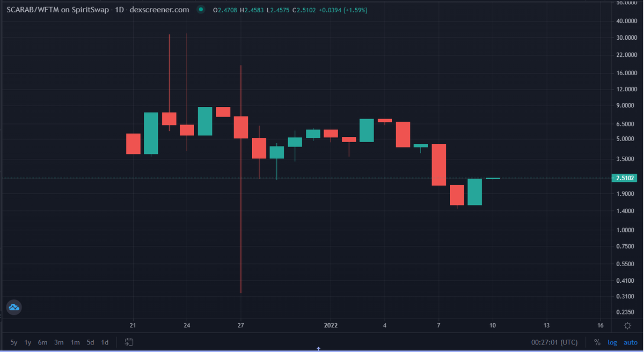
Task: Click the 24 date label on time axis
Action: pos(187,325)
